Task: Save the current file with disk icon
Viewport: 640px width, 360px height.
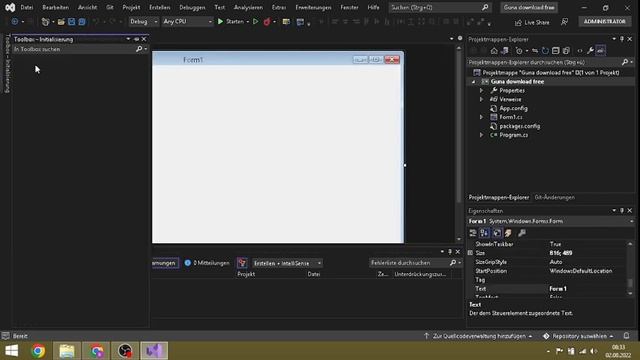Action: (x=71, y=22)
